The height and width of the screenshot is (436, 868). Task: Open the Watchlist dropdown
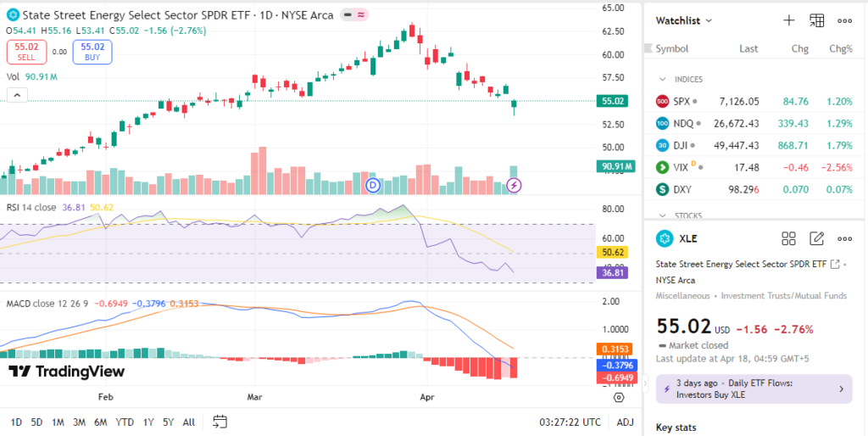(x=684, y=20)
